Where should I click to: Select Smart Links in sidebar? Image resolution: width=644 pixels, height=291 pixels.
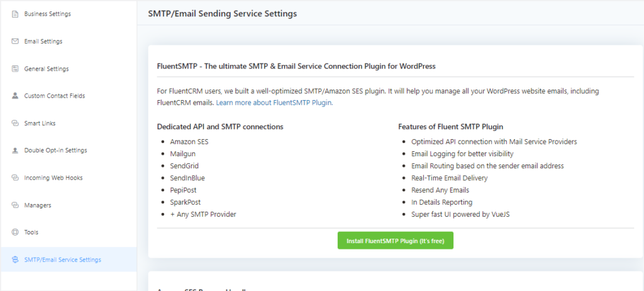pos(68,123)
